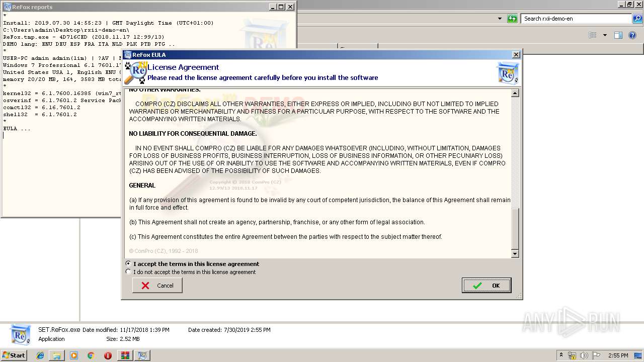Click OK in the ReFox EULA dialog
644x362 pixels.
pos(487,286)
